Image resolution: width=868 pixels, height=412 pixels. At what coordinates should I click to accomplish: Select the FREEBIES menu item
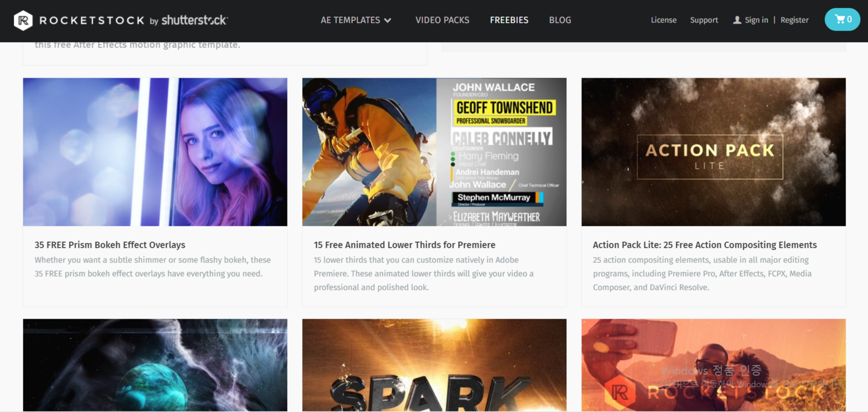click(509, 20)
